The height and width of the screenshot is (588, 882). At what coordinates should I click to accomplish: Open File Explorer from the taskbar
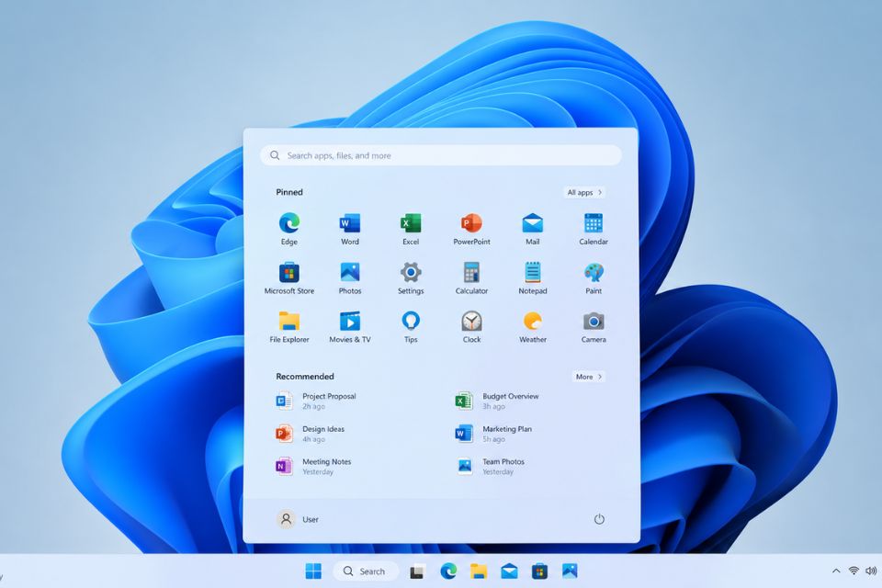pyautogui.click(x=479, y=571)
